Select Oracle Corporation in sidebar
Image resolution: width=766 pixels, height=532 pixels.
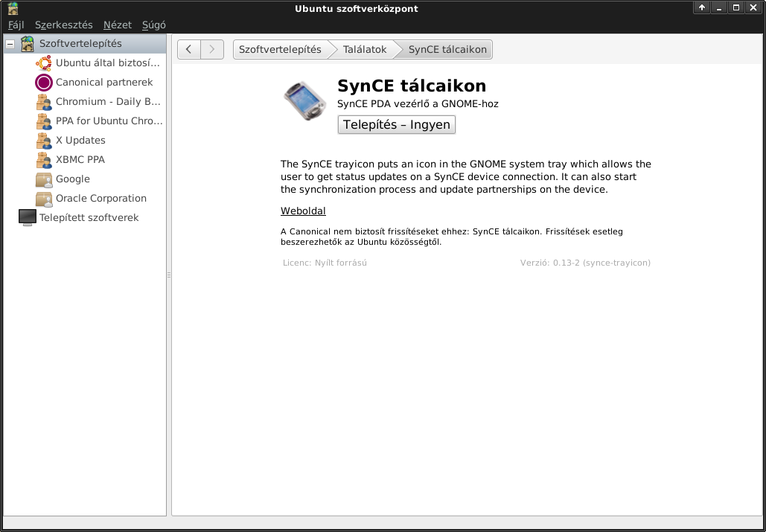tap(85, 199)
